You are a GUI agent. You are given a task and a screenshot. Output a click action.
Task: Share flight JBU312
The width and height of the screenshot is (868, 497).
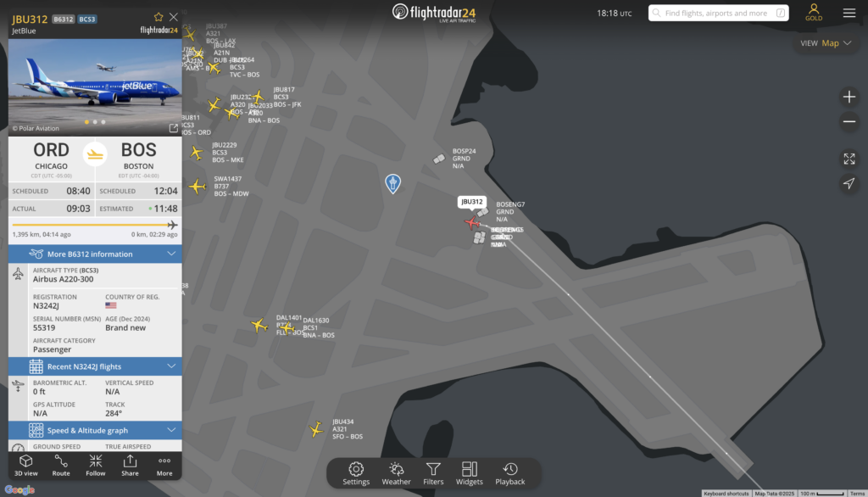tap(130, 466)
